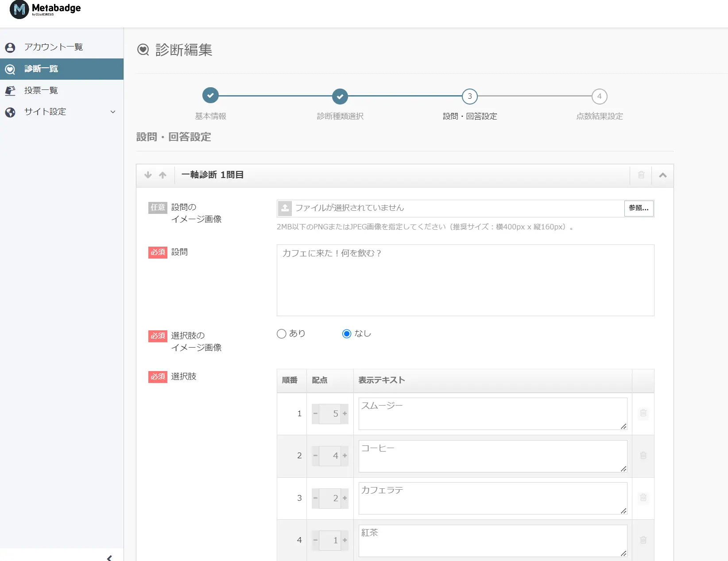Increase score for スムージー row
Screen dimensions: 728x561
pyautogui.click(x=345, y=414)
